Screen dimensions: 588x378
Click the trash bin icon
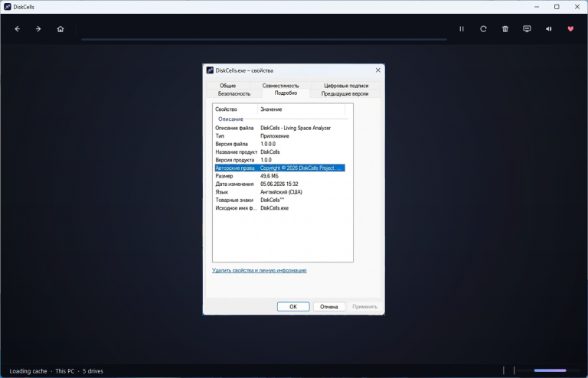coord(505,29)
